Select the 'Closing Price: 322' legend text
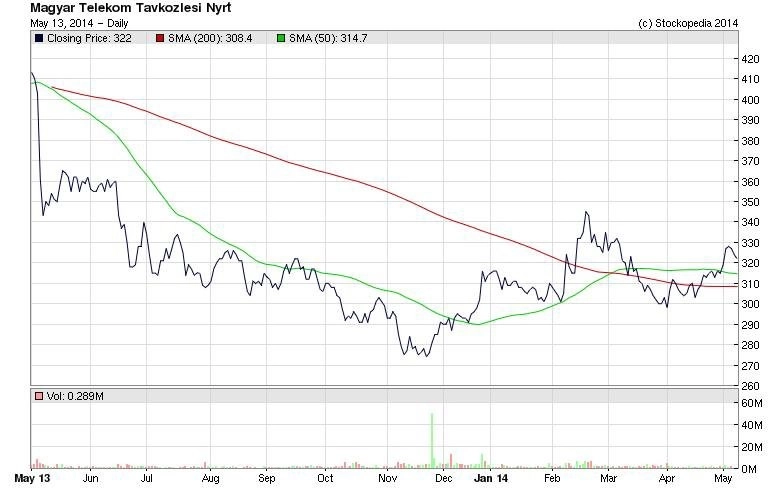The height and width of the screenshot is (504, 778). pyautogui.click(x=89, y=38)
